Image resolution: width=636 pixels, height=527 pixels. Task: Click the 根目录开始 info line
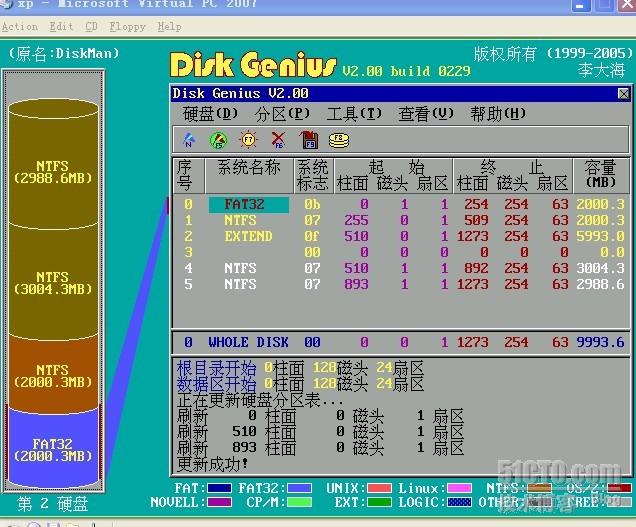click(300, 368)
